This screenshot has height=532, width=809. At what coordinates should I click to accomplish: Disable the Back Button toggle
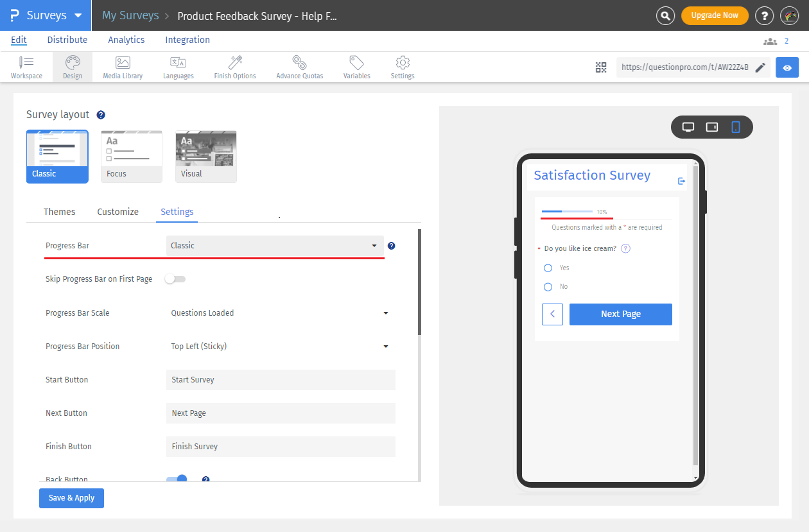(177, 479)
